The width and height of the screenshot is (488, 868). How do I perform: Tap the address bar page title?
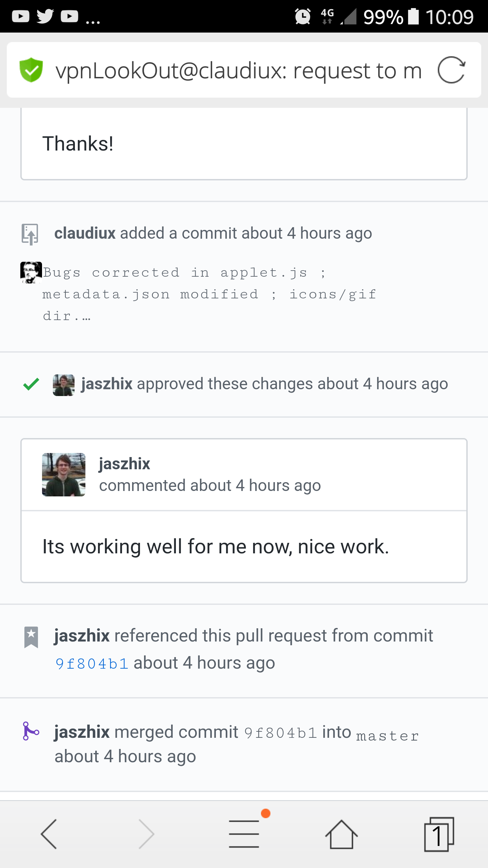point(239,71)
